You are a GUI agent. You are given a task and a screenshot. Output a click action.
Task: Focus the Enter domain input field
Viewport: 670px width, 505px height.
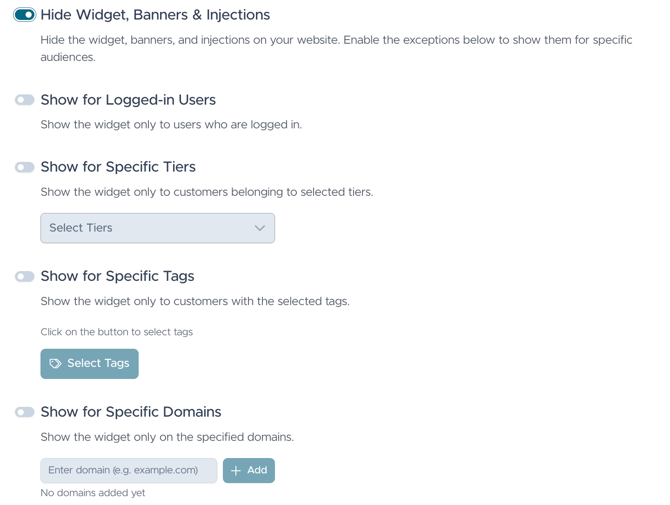[129, 470]
